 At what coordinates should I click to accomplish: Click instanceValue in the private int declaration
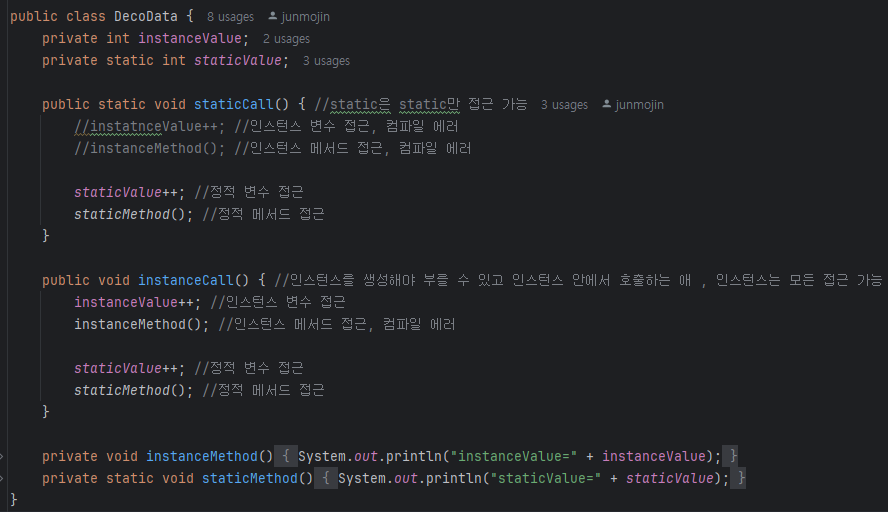coord(190,39)
